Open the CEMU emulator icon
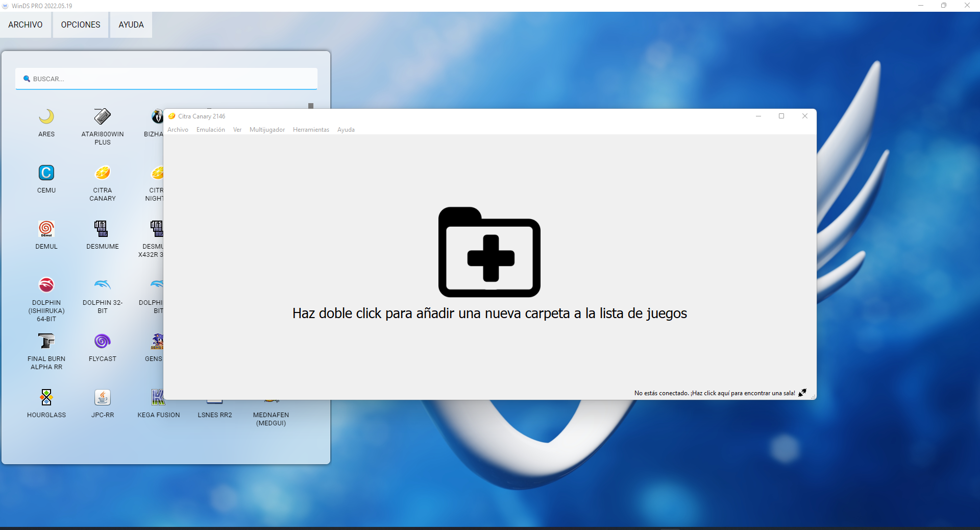The height and width of the screenshot is (530, 980). [x=46, y=173]
